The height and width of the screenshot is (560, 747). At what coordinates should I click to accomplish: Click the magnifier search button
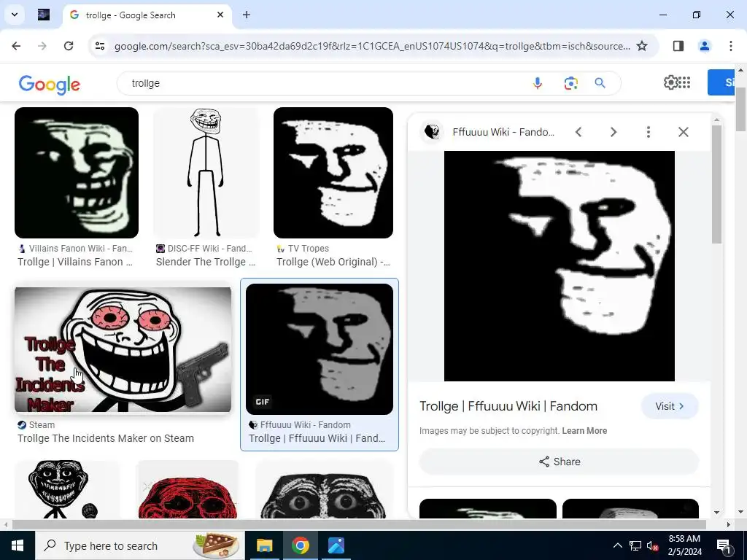pyautogui.click(x=600, y=83)
